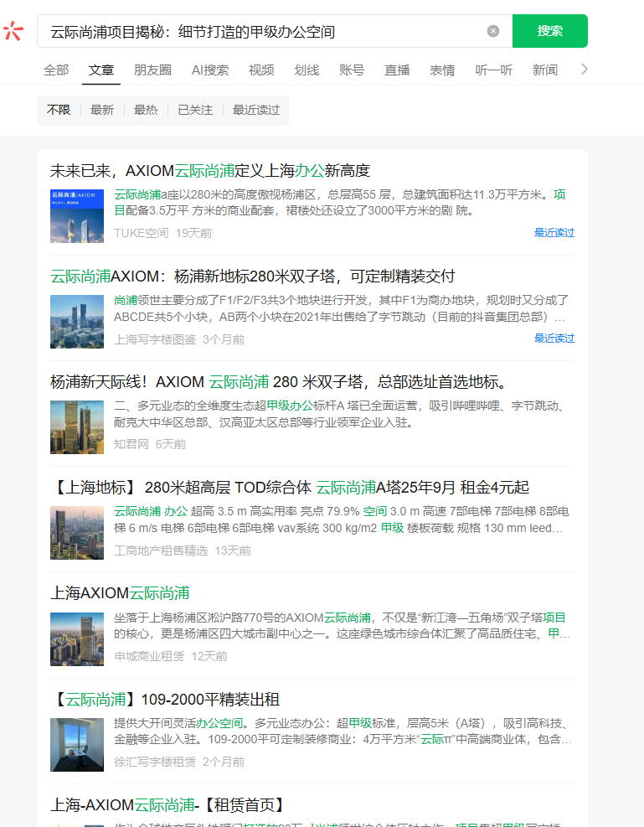Expand more tabs with the right chevron
The width and height of the screenshot is (644, 827).
point(584,69)
